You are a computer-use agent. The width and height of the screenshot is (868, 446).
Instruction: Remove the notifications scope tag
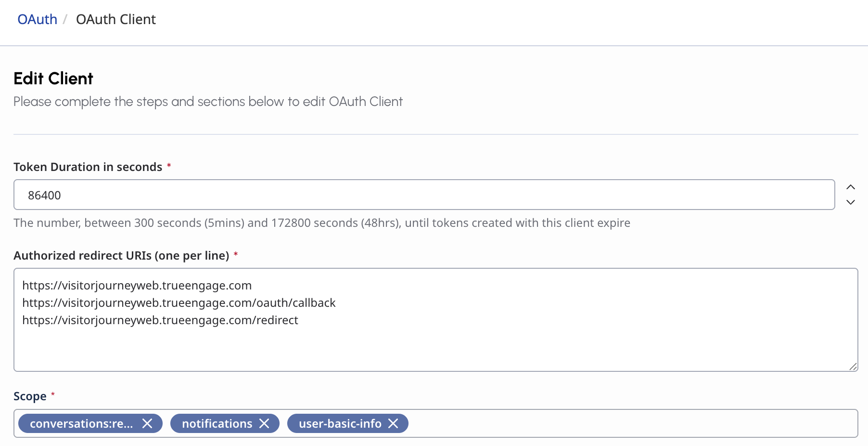(264, 423)
